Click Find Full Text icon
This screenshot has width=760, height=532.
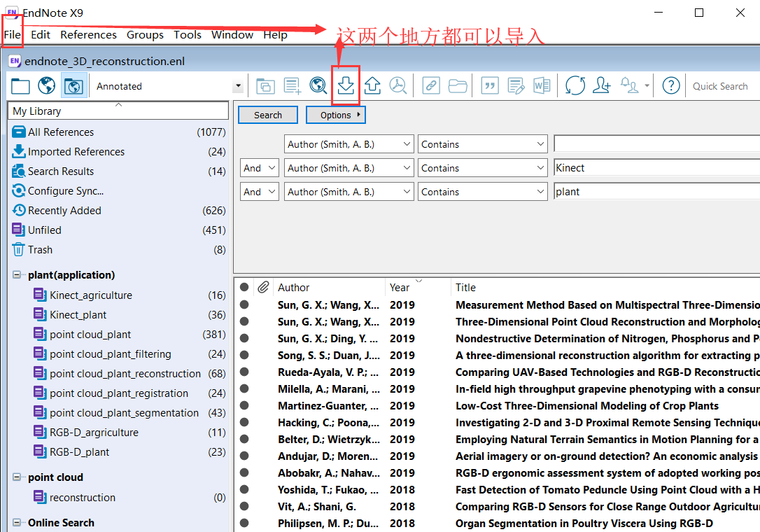click(398, 86)
